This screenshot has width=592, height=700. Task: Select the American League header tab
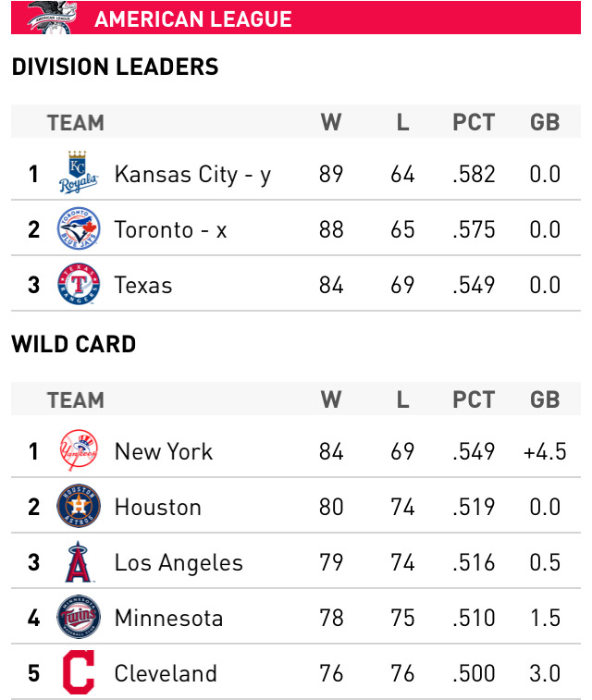[x=193, y=18]
